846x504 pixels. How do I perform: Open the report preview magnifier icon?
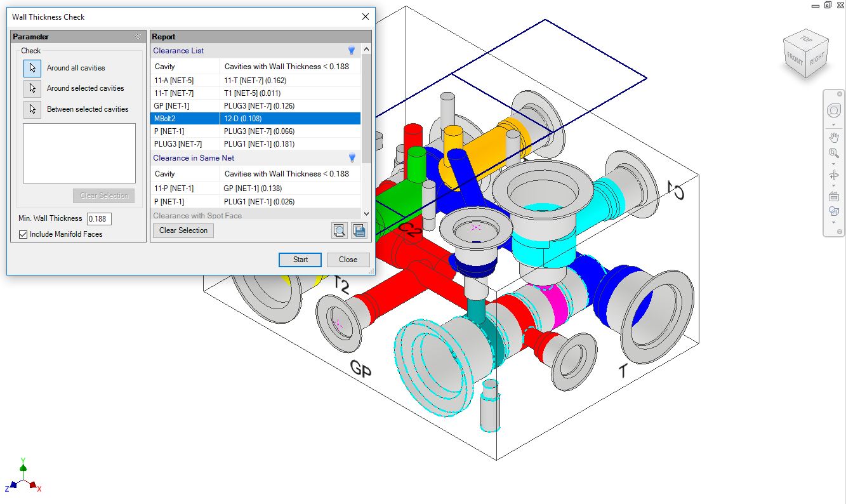click(340, 230)
